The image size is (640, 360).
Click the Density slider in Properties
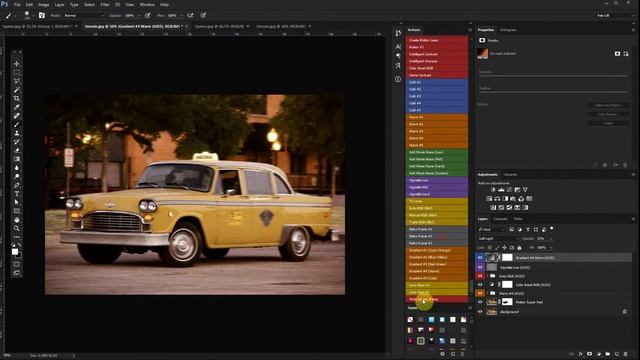tap(553, 76)
